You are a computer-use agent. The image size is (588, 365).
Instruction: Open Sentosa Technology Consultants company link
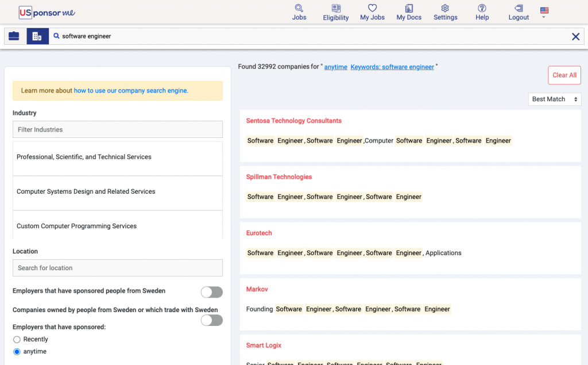(293, 121)
